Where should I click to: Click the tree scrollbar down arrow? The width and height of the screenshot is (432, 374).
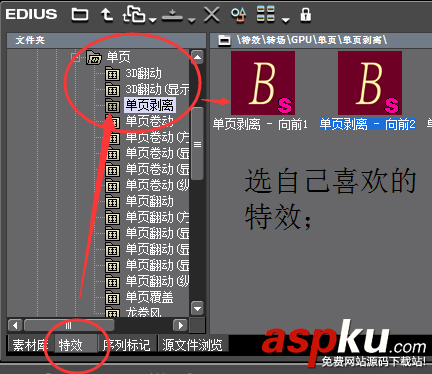click(x=197, y=308)
